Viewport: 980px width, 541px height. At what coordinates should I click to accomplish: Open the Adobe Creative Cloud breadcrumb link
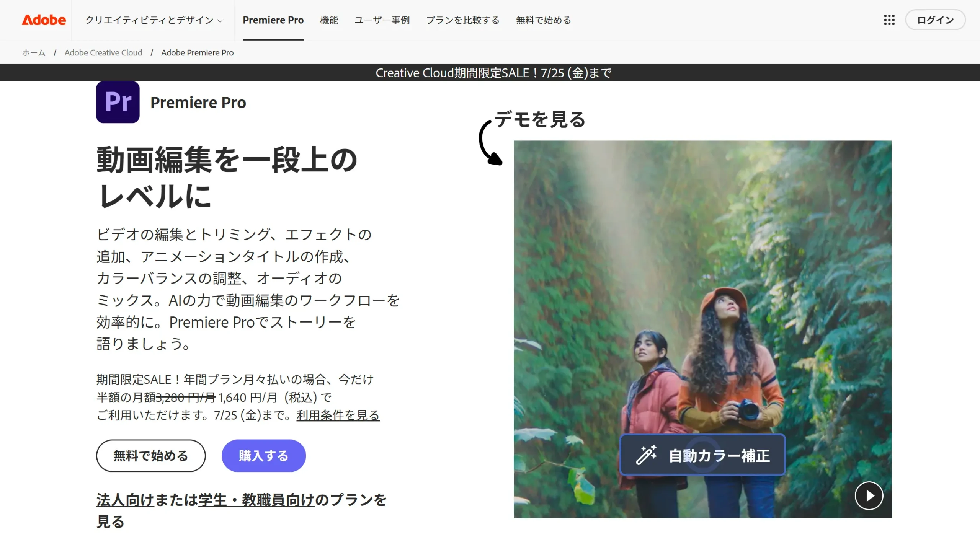click(x=103, y=52)
